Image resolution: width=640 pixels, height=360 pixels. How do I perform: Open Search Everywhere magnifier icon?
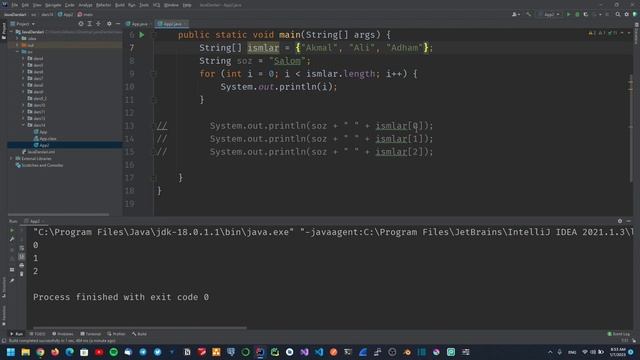coord(618,14)
